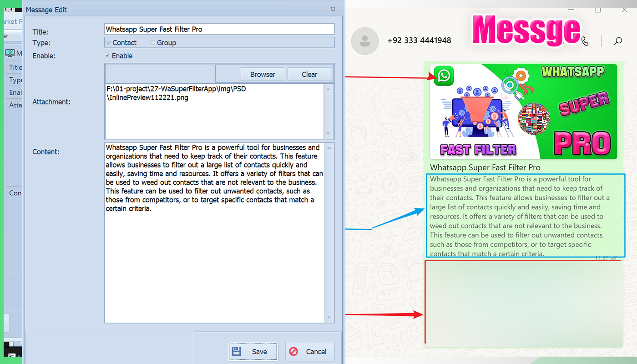The height and width of the screenshot is (364, 637).
Task: Click the down arrow of the Content scrollbar
Action: coord(329,318)
